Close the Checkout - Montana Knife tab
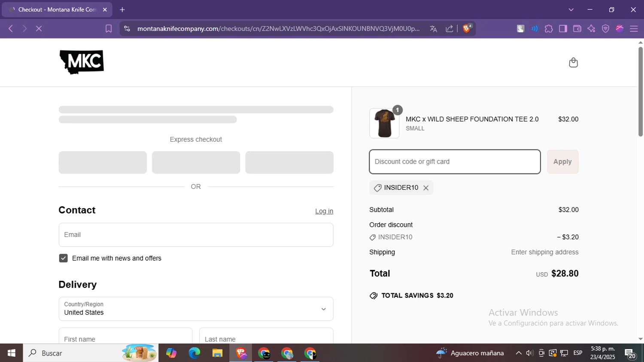The image size is (644, 362). [105, 9]
